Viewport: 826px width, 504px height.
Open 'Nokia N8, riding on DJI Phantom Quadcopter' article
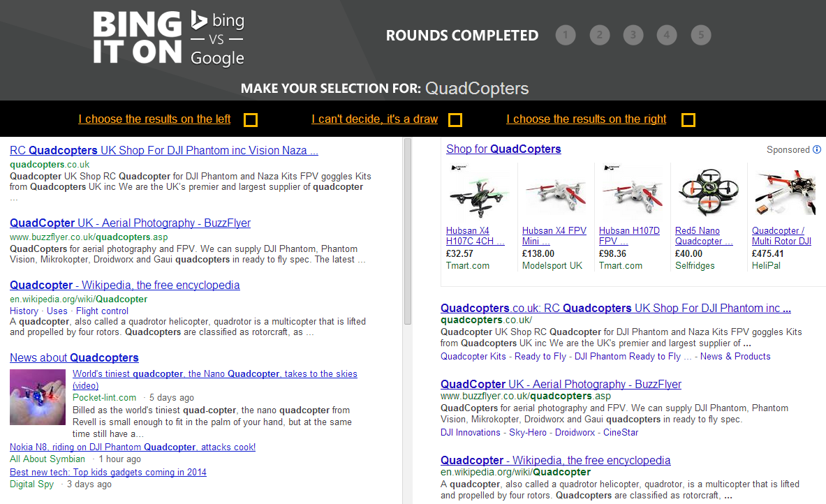pyautogui.click(x=133, y=447)
